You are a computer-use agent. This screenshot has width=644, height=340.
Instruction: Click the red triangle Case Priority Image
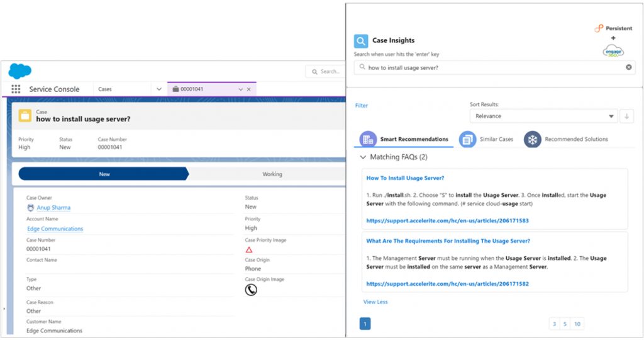[249, 249]
